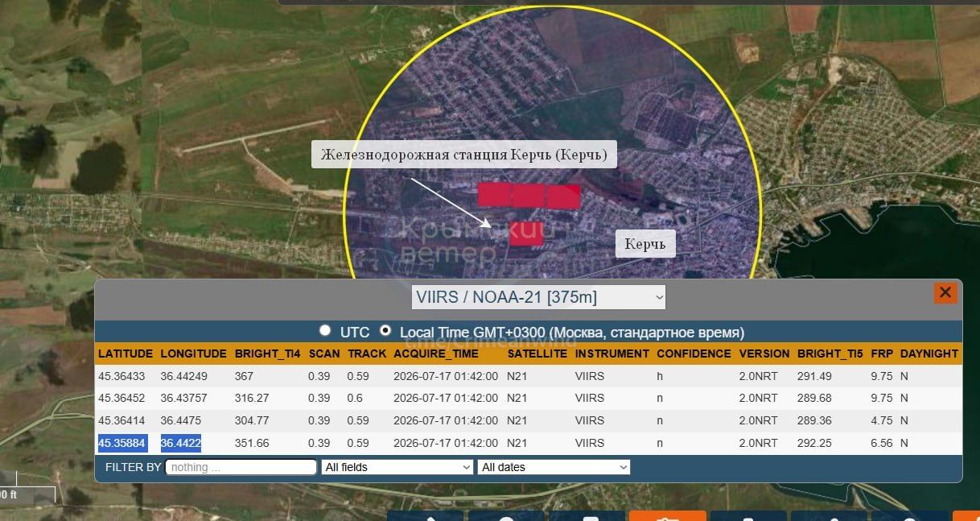Sort by the INSTRUMENT column header
980x521 pixels.
pyautogui.click(x=612, y=354)
